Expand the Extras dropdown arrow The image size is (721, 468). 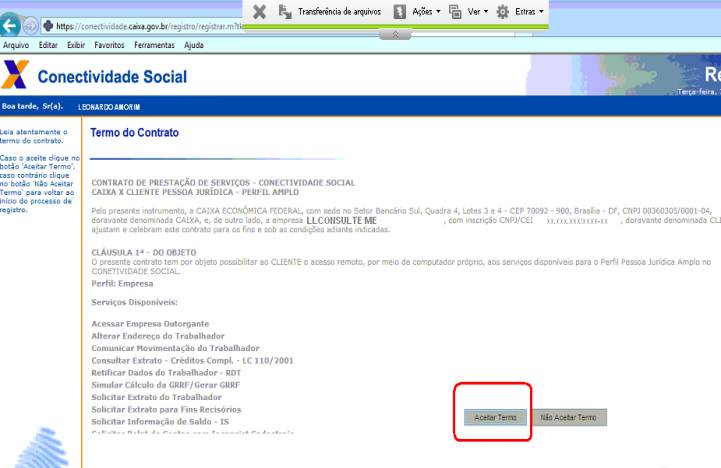point(541,11)
